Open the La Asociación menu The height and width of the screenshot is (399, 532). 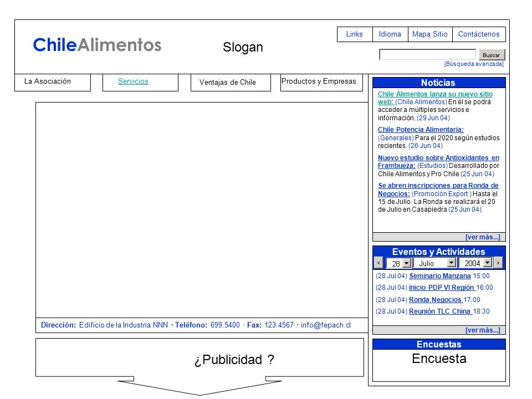click(53, 83)
